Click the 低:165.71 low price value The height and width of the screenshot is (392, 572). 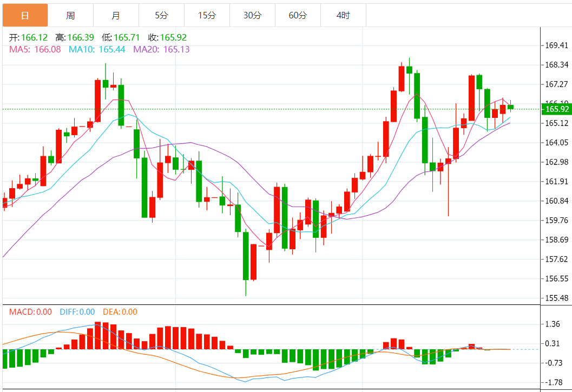(x=121, y=37)
